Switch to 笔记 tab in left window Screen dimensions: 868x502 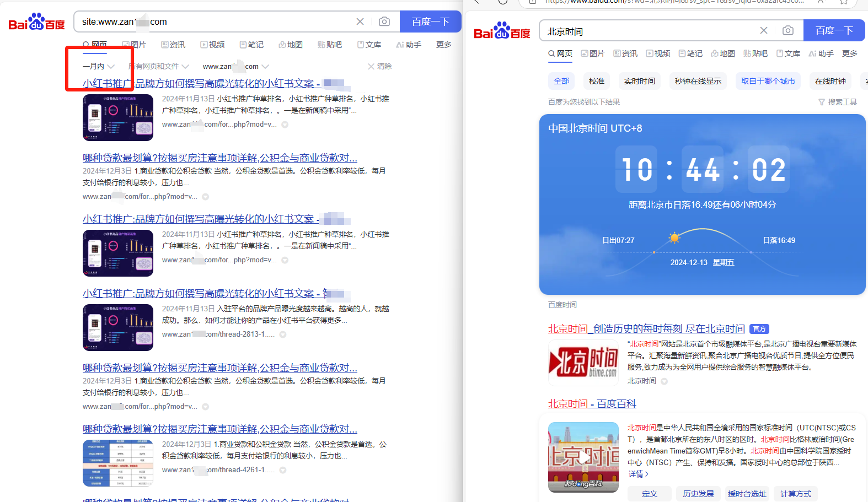pyautogui.click(x=251, y=45)
